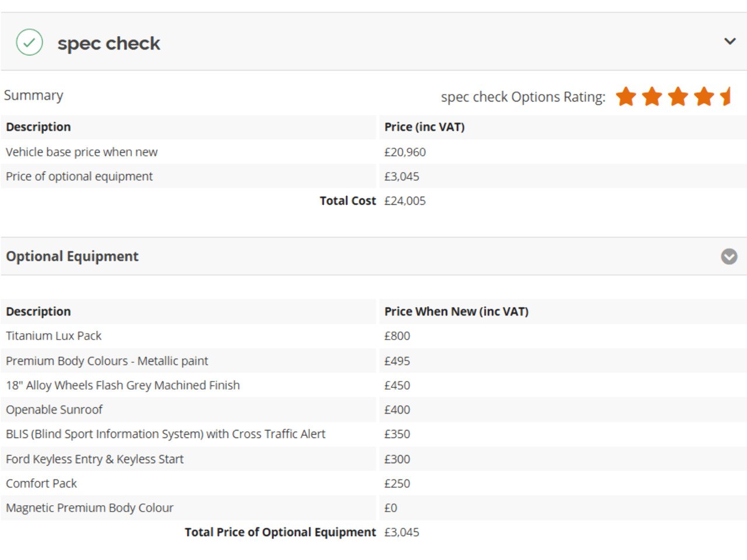Click the Premium Body Colours Metallic paint entry
The width and height of the screenshot is (747, 560).
107,361
